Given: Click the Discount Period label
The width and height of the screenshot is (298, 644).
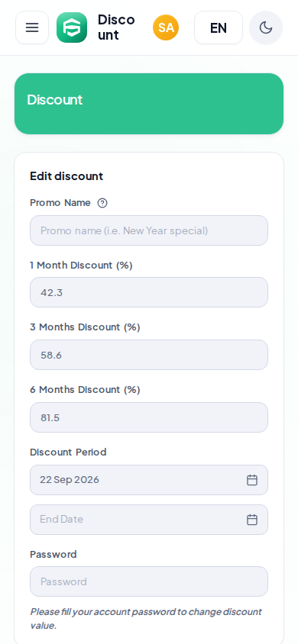Looking at the screenshot, I should coord(68,452).
